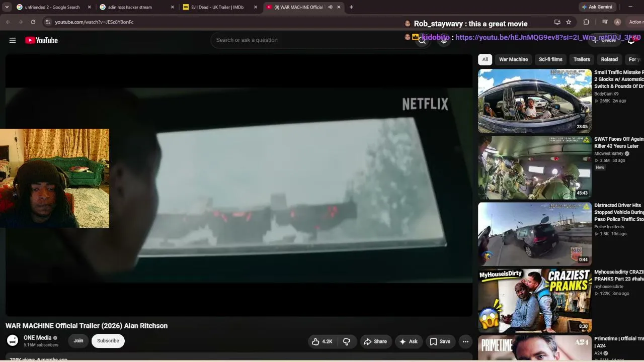This screenshot has height=362, width=644.
Task: Dislike the video with thumbs down
Action: [x=347, y=341]
